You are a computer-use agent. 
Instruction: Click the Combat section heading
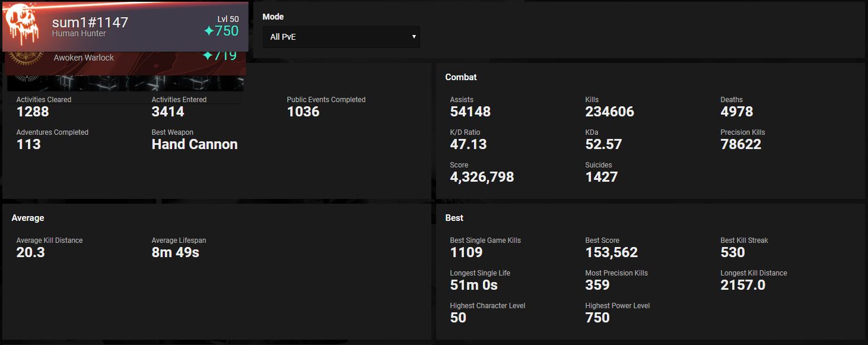pyautogui.click(x=461, y=77)
